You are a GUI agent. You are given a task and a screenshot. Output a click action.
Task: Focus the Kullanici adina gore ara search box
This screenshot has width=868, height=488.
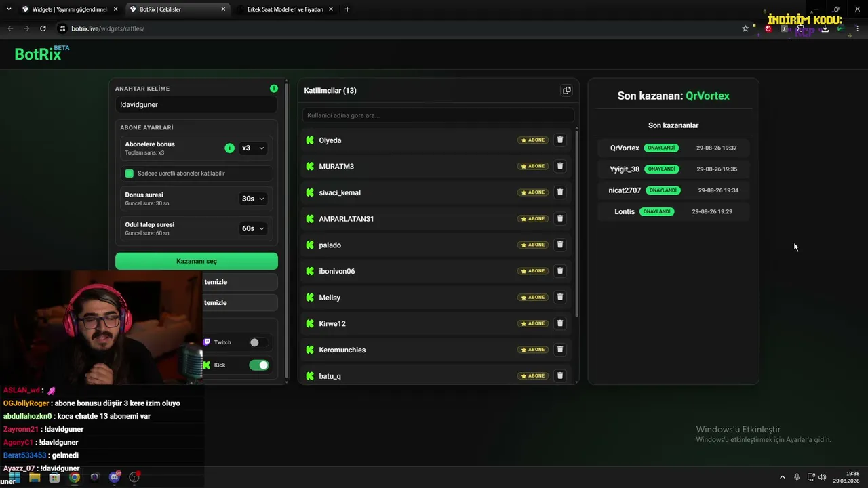click(438, 115)
